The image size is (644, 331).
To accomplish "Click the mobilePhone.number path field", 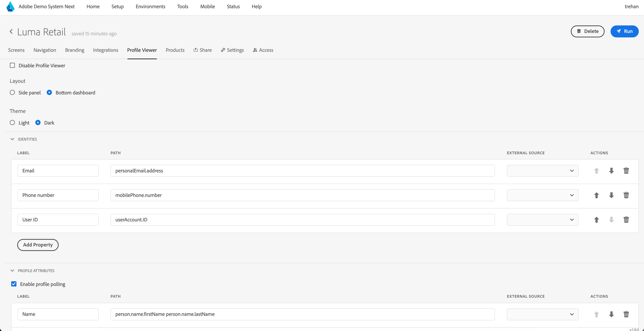I will 303,195.
